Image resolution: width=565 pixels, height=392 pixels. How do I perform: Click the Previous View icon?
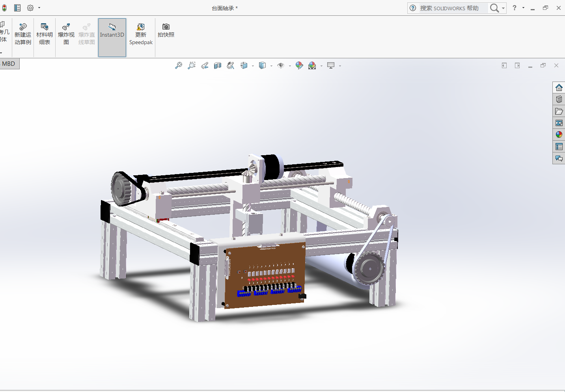205,65
